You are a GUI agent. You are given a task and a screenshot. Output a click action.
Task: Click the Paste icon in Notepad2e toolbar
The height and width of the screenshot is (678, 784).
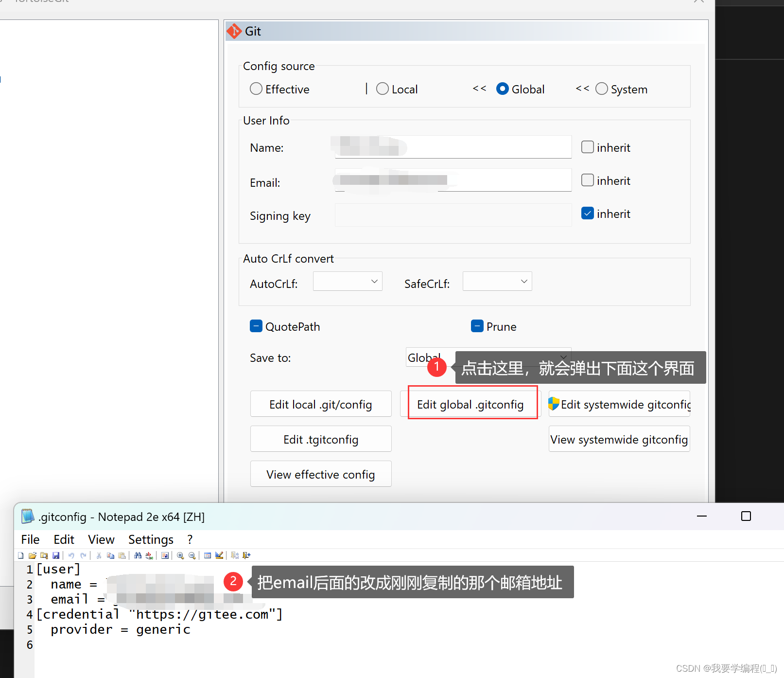point(122,555)
